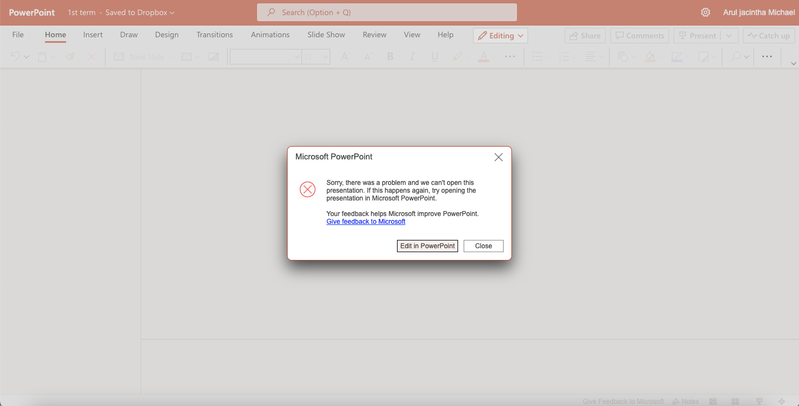Toggle Underline formatting
The image size is (799, 406).
[434, 57]
